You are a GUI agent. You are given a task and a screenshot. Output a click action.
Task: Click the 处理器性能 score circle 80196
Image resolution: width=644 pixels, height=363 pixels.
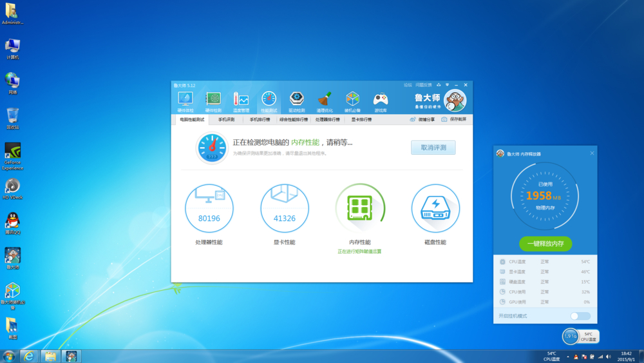[209, 208]
